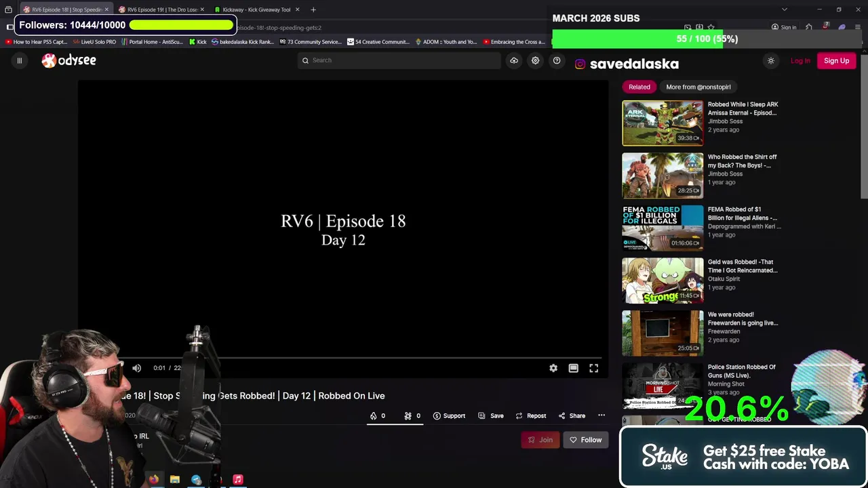Go to the Odysee home logo
The image size is (868, 488).
68,60
